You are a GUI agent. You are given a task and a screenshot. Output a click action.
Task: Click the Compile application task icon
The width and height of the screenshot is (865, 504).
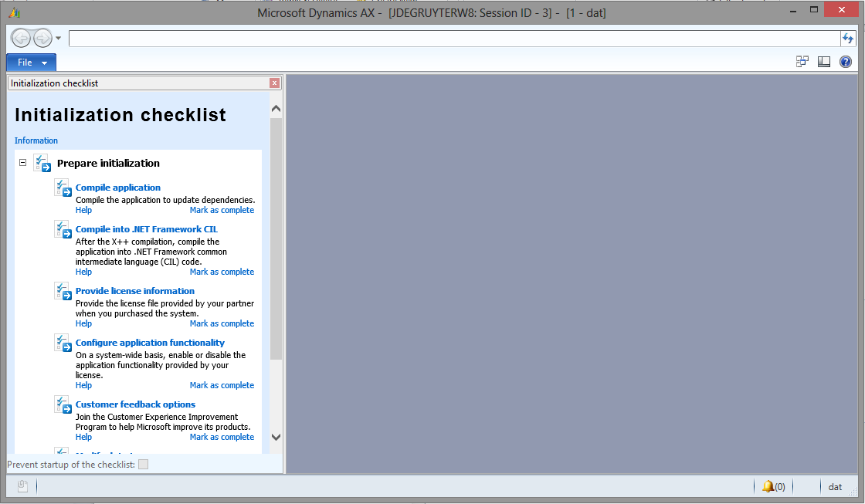tap(63, 188)
